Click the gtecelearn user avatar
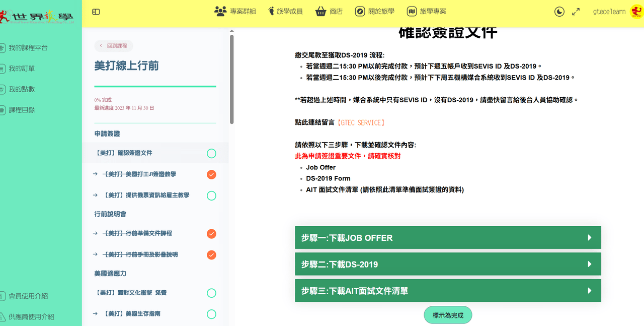The image size is (644, 326). [x=636, y=11]
